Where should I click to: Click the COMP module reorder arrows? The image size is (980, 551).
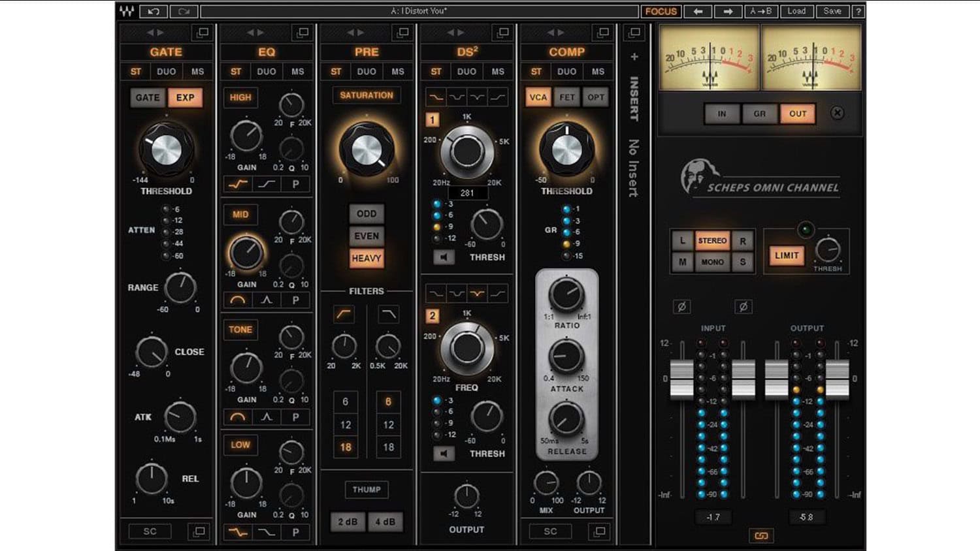[556, 32]
